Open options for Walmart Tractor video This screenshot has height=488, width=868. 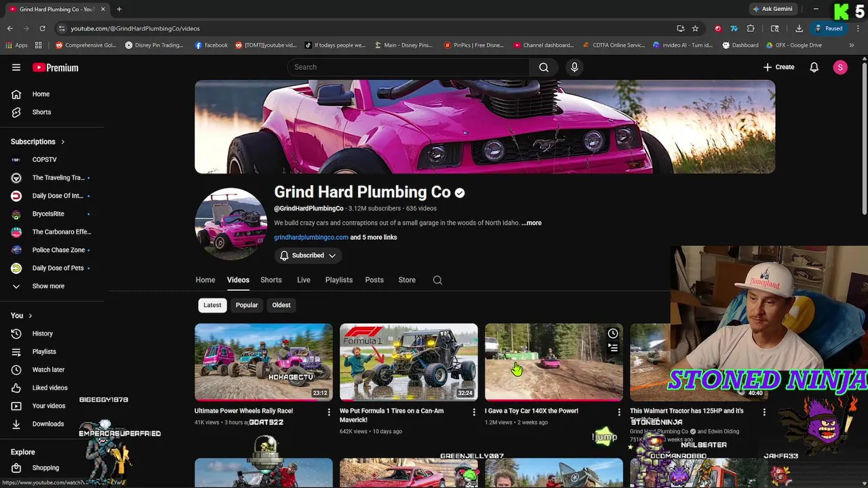[764, 411]
